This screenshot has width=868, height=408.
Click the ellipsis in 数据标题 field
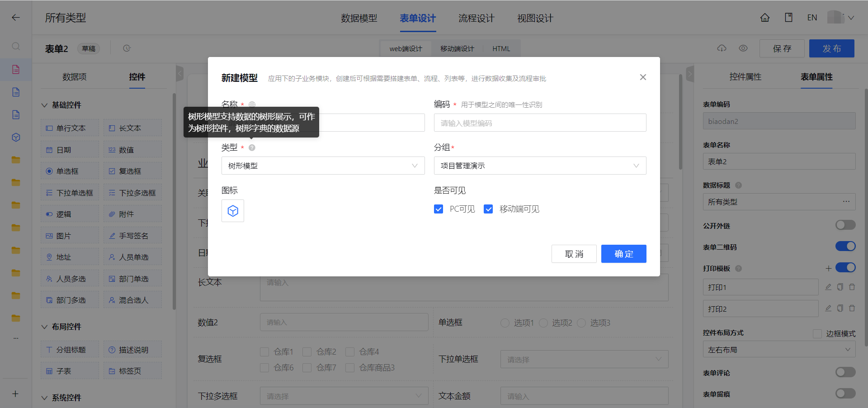[846, 201]
